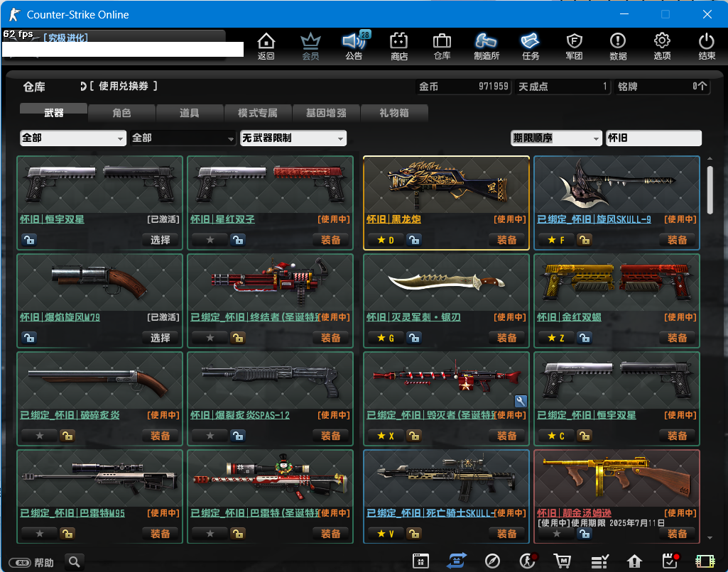The image size is (728, 572).
Task: Select the 已绑定_怀旧|恒宇双星 pistols thumbnail
Action: [616, 380]
